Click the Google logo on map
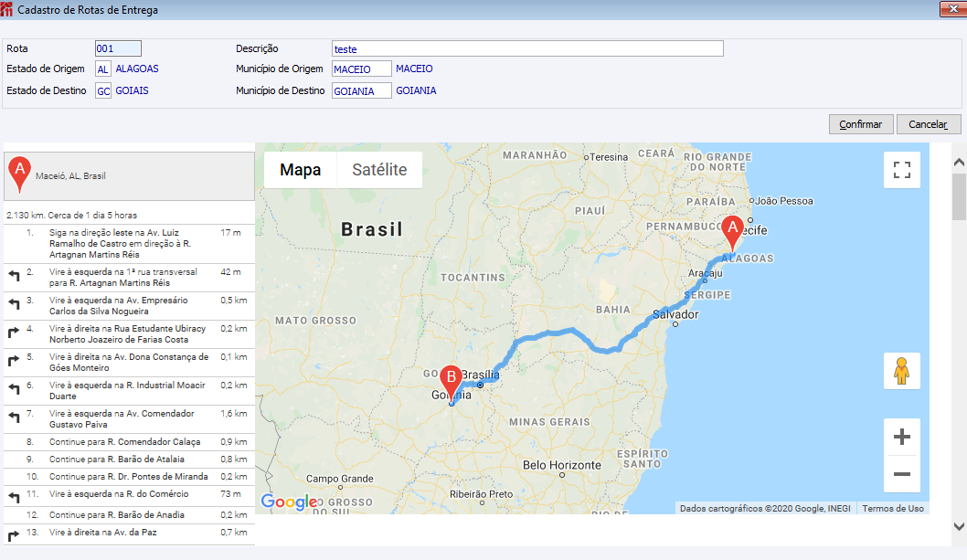Image resolution: width=967 pixels, height=560 pixels. [289, 502]
